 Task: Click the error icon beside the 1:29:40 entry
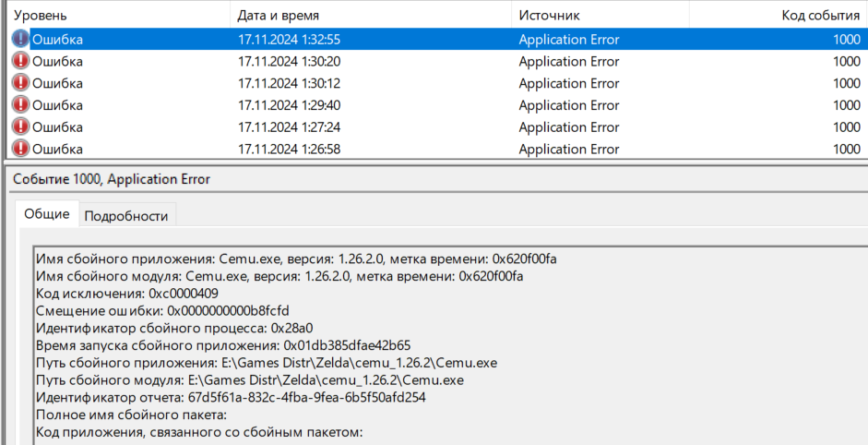(x=20, y=105)
